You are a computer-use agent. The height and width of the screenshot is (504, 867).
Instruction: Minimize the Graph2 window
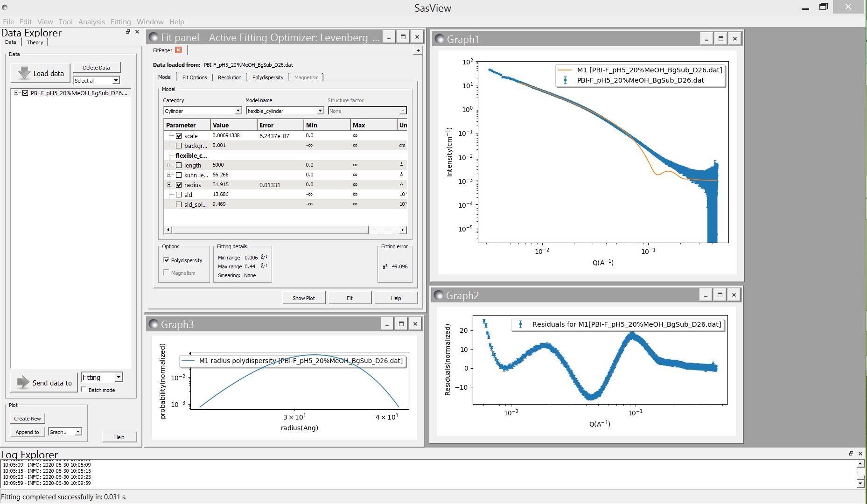(x=706, y=295)
